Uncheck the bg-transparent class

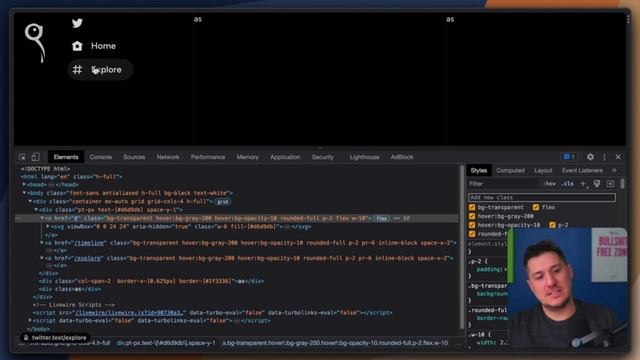coord(472,207)
